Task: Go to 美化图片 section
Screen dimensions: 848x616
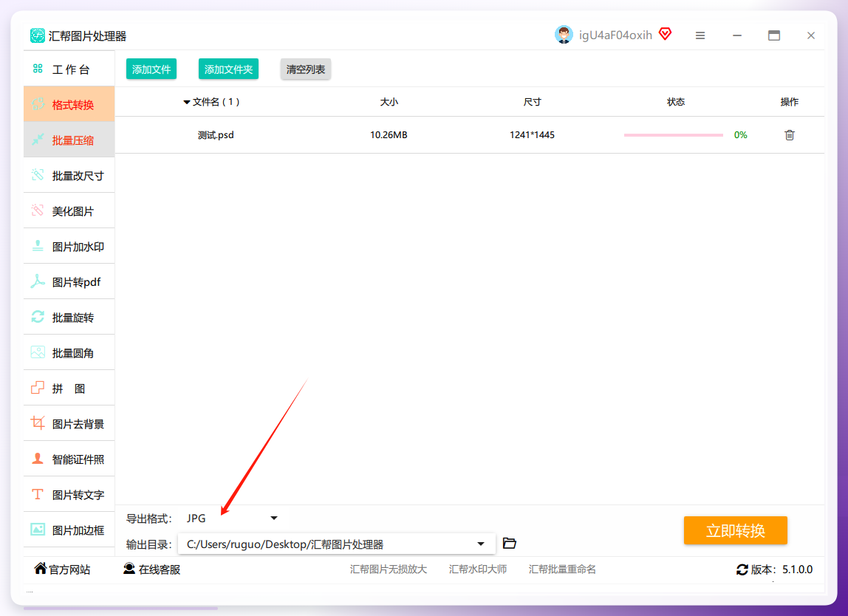Action: pos(69,211)
